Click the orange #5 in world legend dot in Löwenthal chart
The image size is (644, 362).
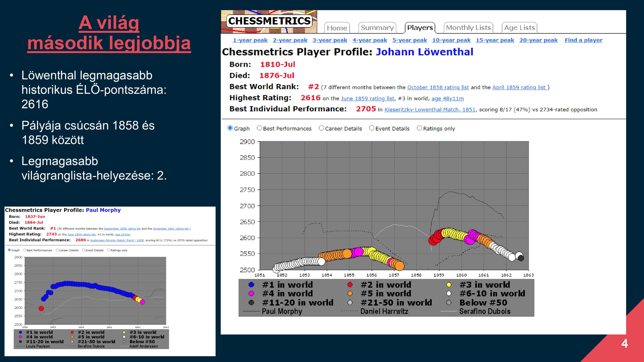[x=350, y=294]
